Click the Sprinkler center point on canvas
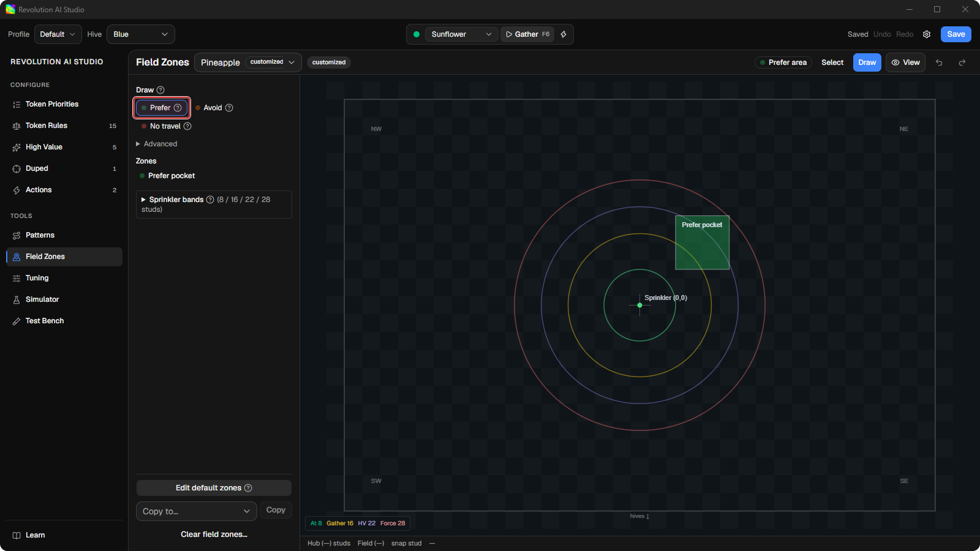 point(639,305)
